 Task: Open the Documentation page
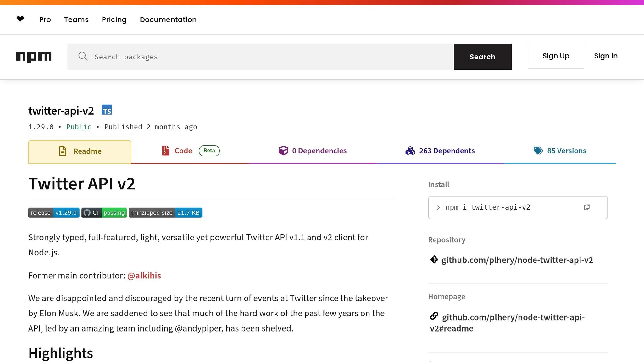168,19
